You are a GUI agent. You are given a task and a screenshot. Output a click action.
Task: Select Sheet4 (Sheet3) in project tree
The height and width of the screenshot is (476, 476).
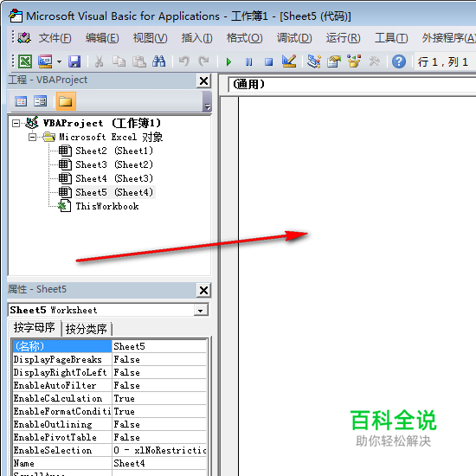point(114,178)
